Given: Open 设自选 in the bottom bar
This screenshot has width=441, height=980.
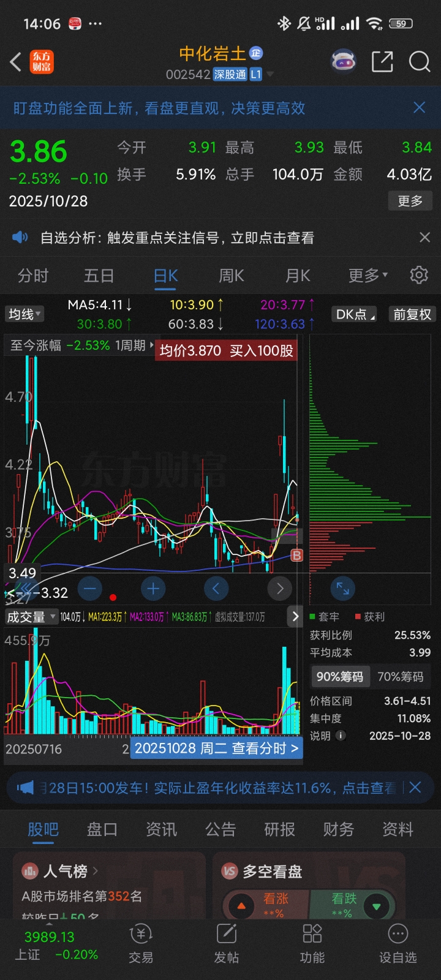Looking at the screenshot, I should point(398,944).
